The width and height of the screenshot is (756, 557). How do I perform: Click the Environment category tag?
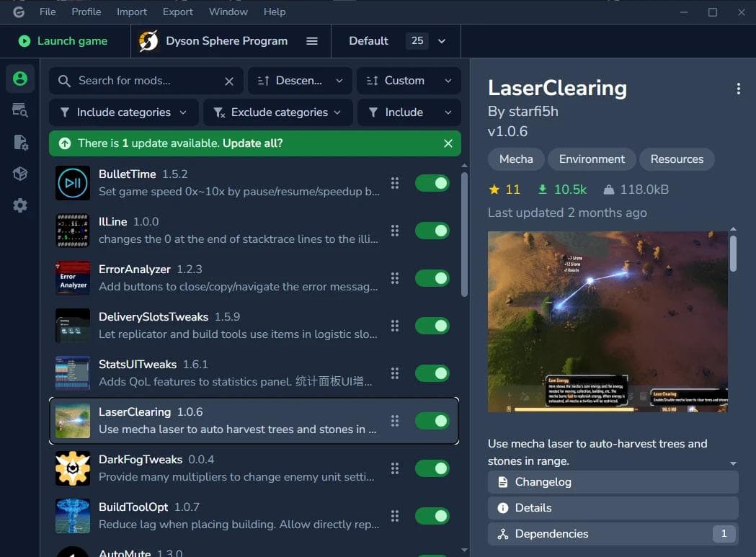pos(592,159)
